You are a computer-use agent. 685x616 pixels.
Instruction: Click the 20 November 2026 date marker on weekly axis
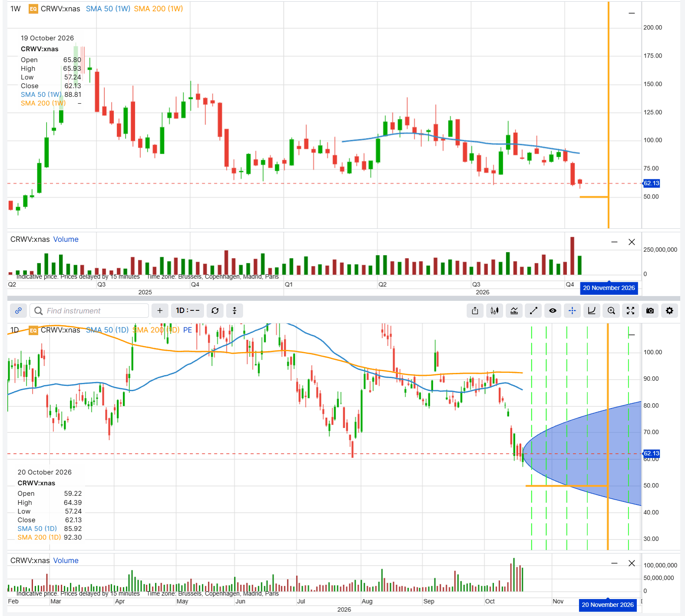tap(609, 288)
